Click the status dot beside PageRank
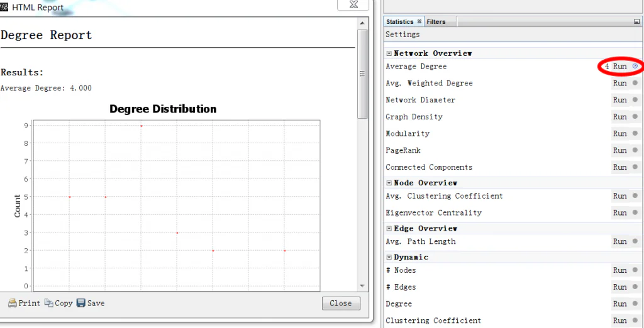This screenshot has width=644, height=328. tap(635, 150)
